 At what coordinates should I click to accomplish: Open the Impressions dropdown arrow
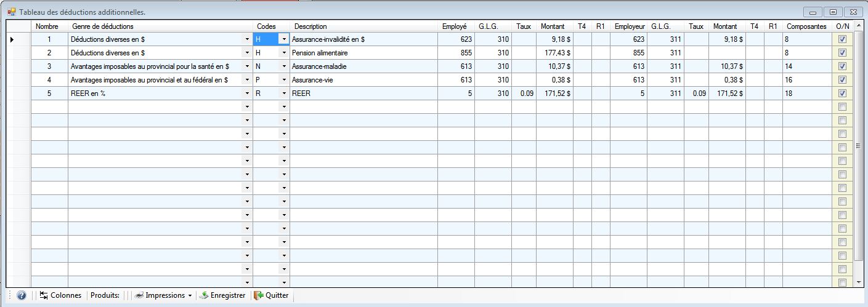click(x=190, y=296)
